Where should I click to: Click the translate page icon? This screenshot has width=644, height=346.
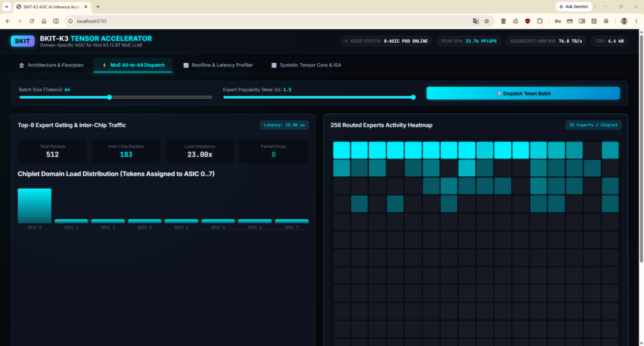pos(475,21)
